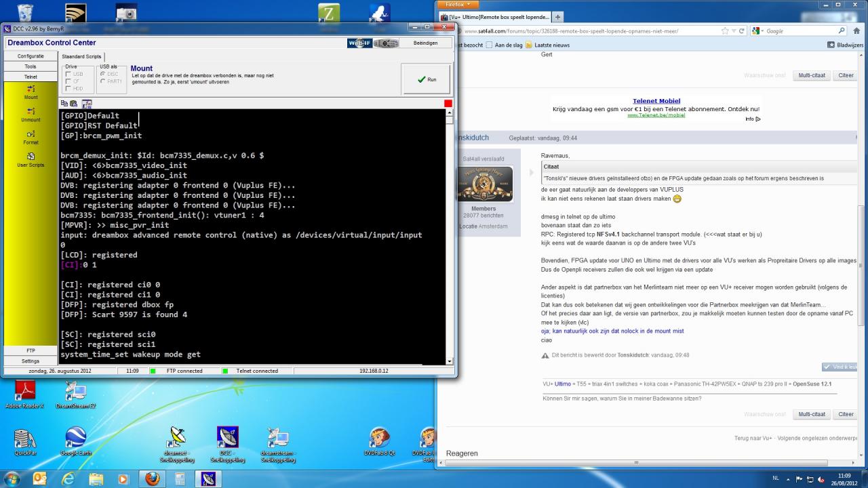Screen dimensions: 868x488
Task: Switch to the FTP section in DCC
Action: click(x=31, y=350)
